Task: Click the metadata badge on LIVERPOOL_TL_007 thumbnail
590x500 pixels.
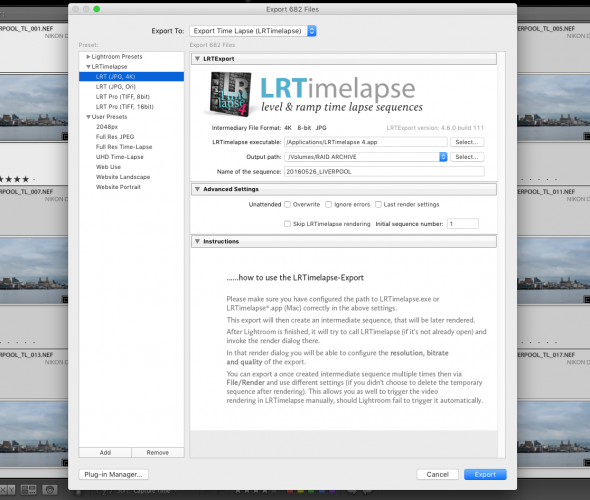Action: tap(65, 299)
